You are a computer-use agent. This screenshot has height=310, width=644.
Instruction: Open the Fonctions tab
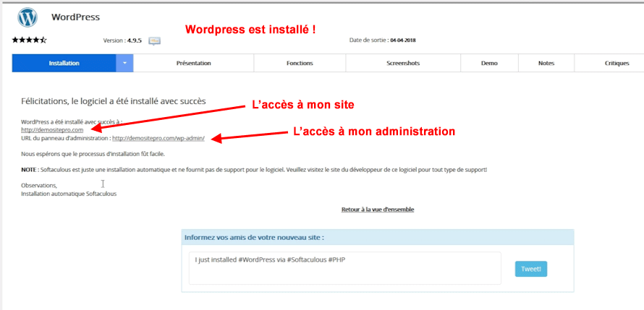click(300, 63)
